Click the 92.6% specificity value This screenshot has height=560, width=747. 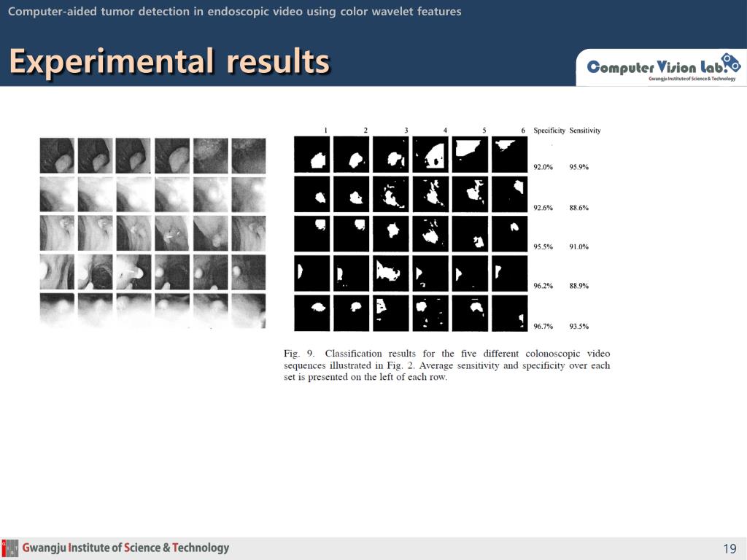(543, 208)
